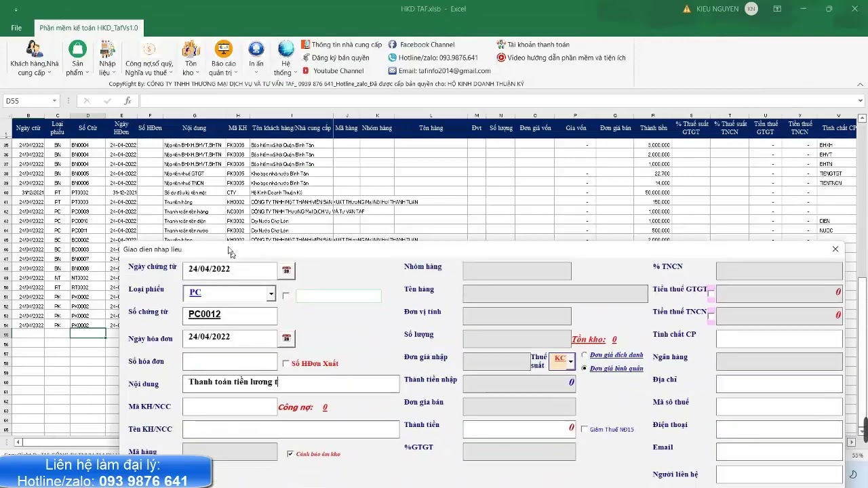Click the Điện thoại input field
868x488 pixels.
click(x=779, y=429)
